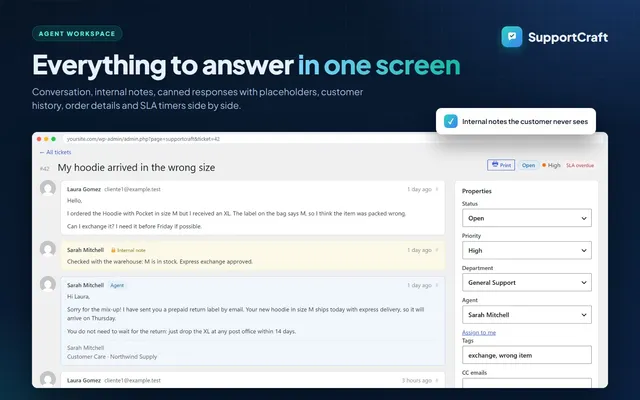Screen dimensions: 640x400
Task: Click the 3 hours ago timestamp
Action: coord(416,380)
